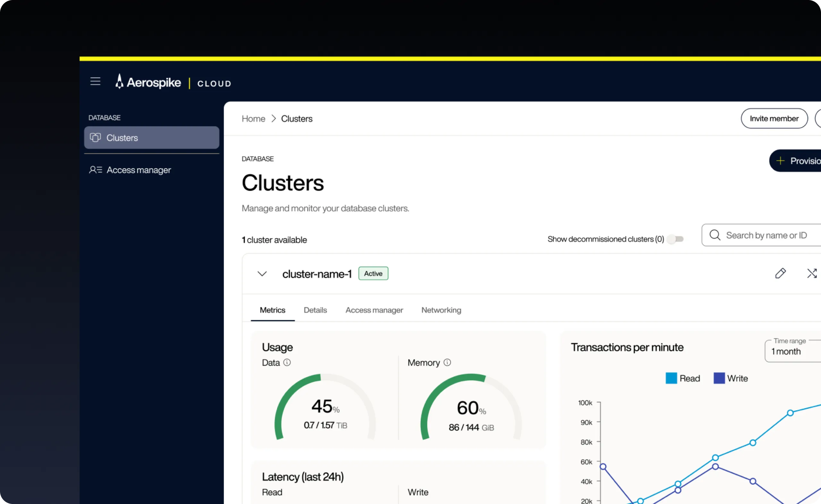Image resolution: width=821 pixels, height=504 pixels.
Task: Click the '1 cluster available' text
Action: (274, 240)
